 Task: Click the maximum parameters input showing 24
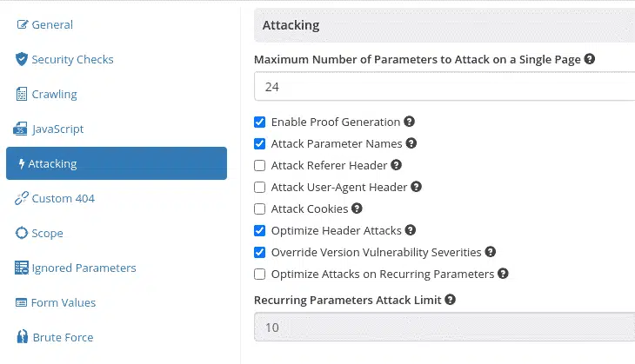point(444,86)
